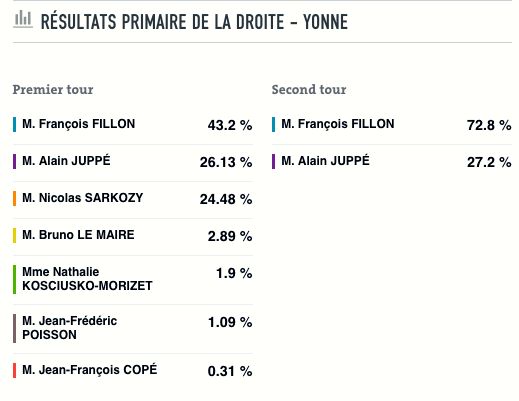This screenshot has height=401, width=519.
Task: Click M. Bruno LE MAIRE candidate name
Action: pyautogui.click(x=78, y=235)
